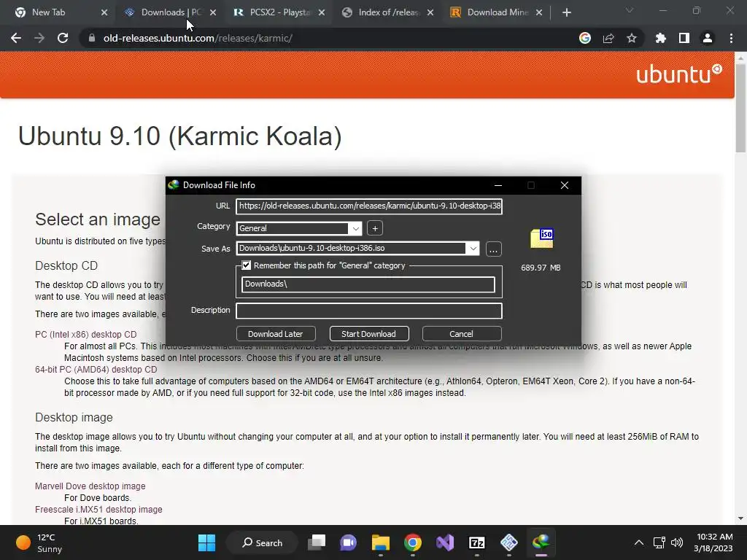
Task: Switch to the Download Minecraft tab
Action: click(x=498, y=12)
